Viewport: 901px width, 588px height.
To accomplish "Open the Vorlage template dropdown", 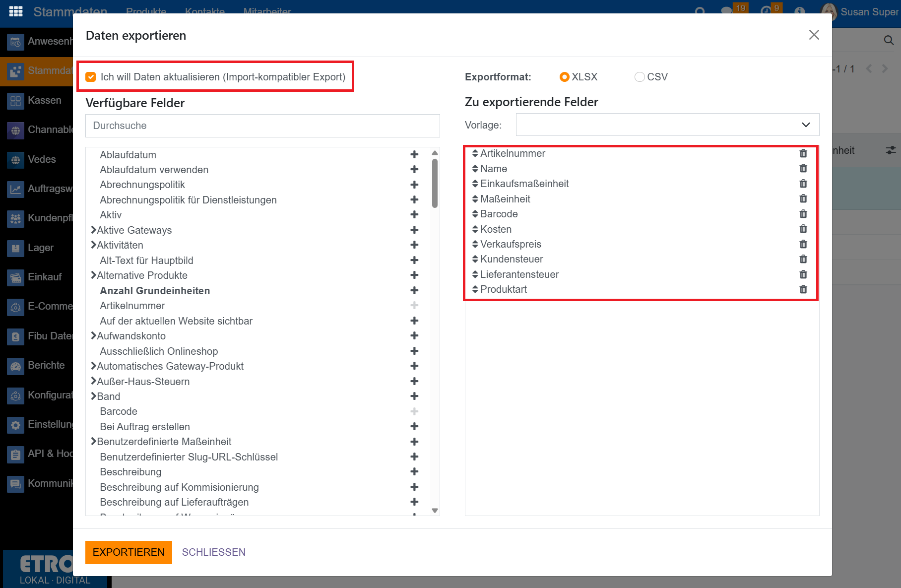I will [x=667, y=125].
